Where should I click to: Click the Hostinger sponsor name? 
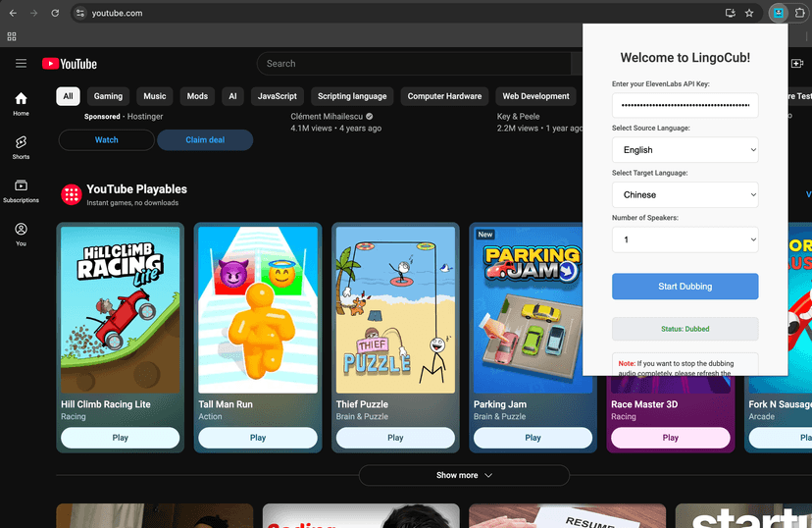click(145, 116)
